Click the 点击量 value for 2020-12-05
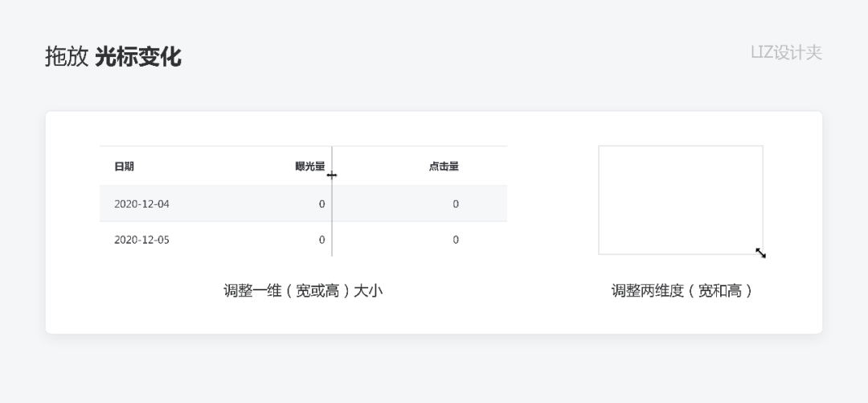868x403 pixels. 456,240
